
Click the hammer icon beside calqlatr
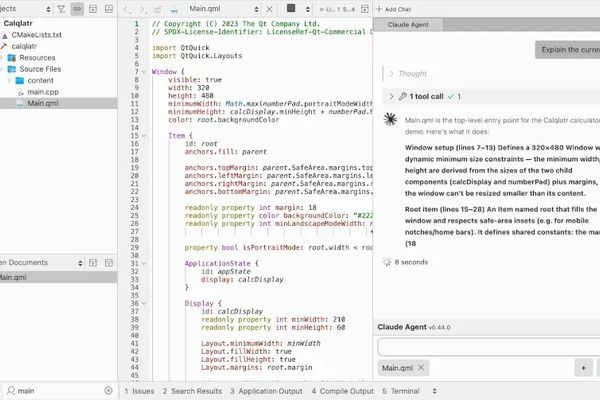4,46
